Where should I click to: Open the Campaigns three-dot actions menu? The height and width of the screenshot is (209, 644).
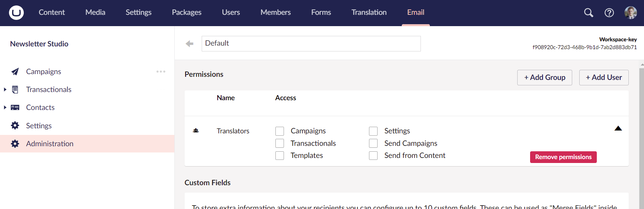click(x=161, y=72)
